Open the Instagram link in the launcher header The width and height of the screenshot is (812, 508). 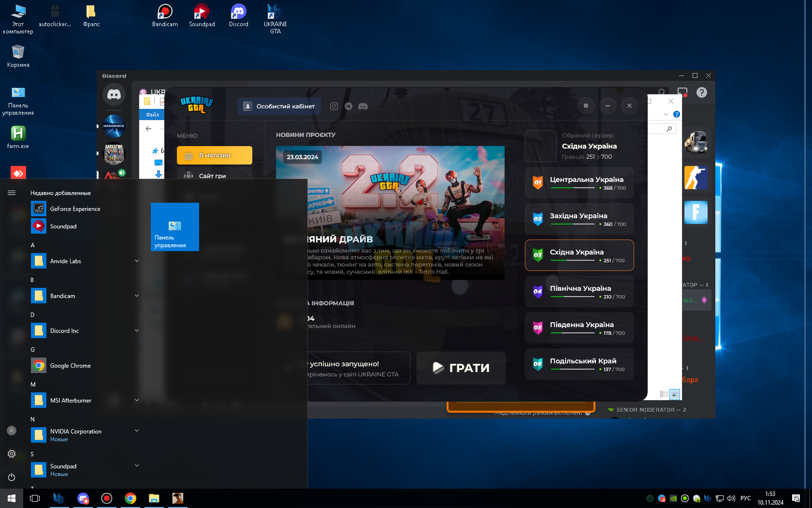point(334,106)
